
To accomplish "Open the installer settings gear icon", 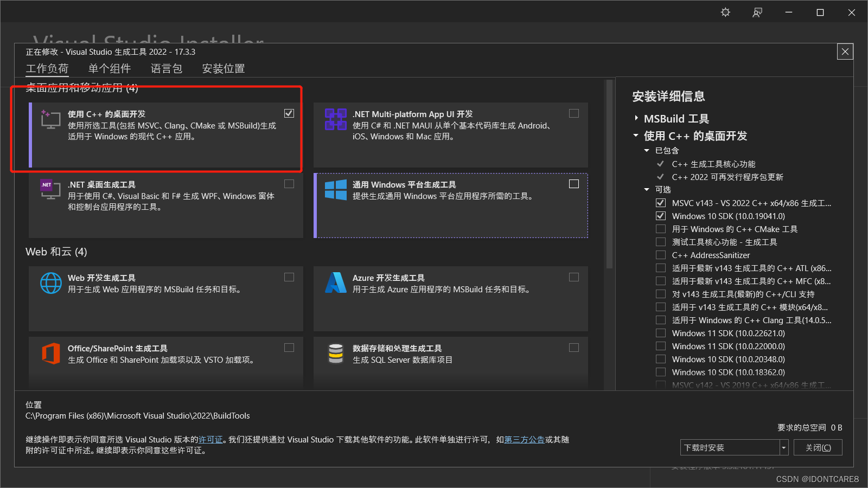I will 725,12.
